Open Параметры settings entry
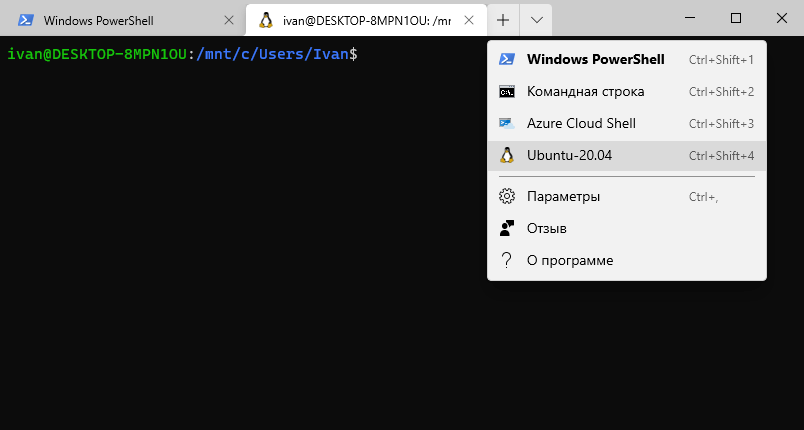The image size is (804, 430). click(x=627, y=197)
